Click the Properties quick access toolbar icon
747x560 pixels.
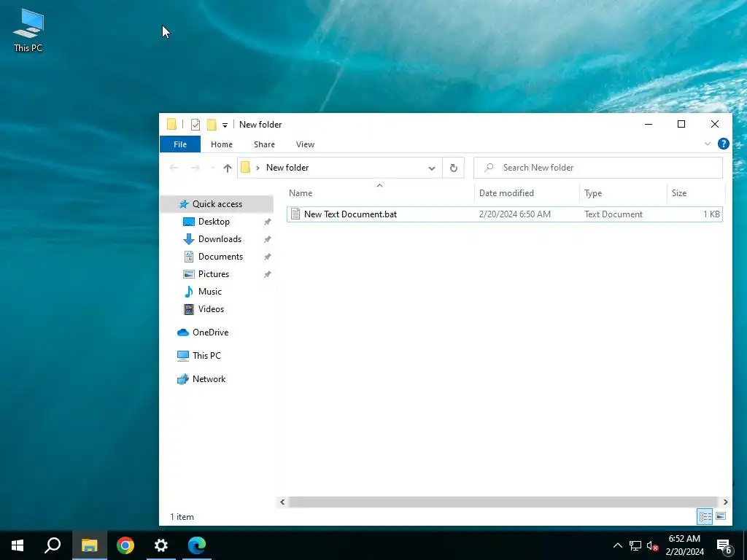click(x=196, y=125)
